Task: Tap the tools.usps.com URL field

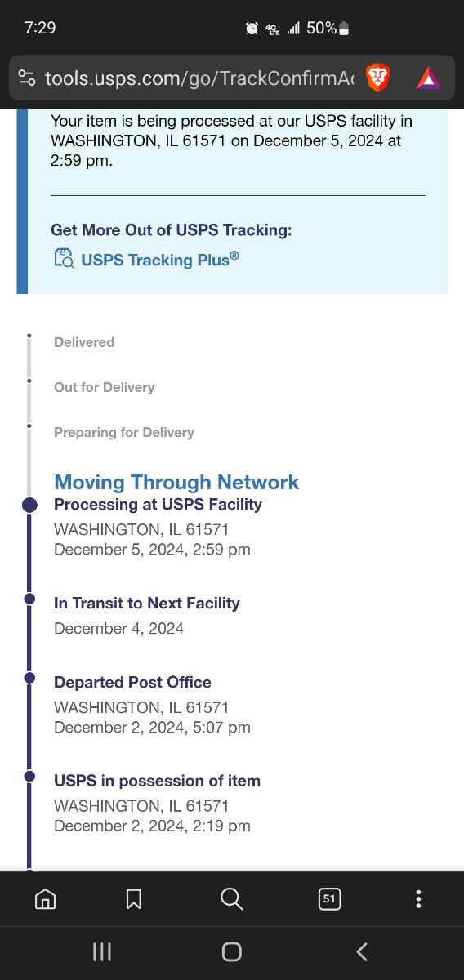Action: coord(199,78)
